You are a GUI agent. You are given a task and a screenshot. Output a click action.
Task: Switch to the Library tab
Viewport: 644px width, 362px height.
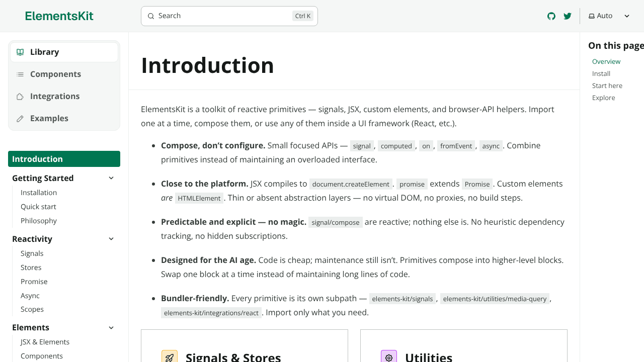click(64, 52)
